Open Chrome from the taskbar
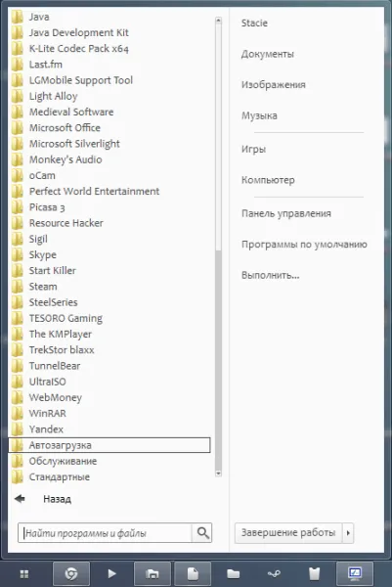The height and width of the screenshot is (587, 392). point(71,573)
